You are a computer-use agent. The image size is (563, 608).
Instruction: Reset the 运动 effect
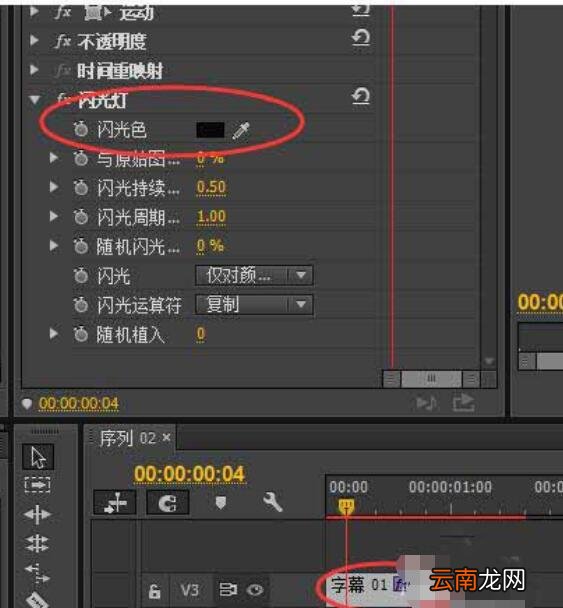pos(361,10)
